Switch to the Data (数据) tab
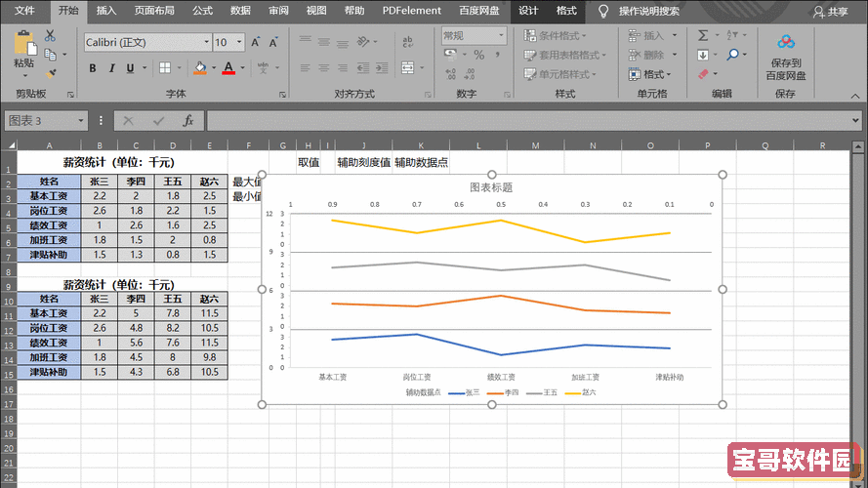 coord(240,11)
